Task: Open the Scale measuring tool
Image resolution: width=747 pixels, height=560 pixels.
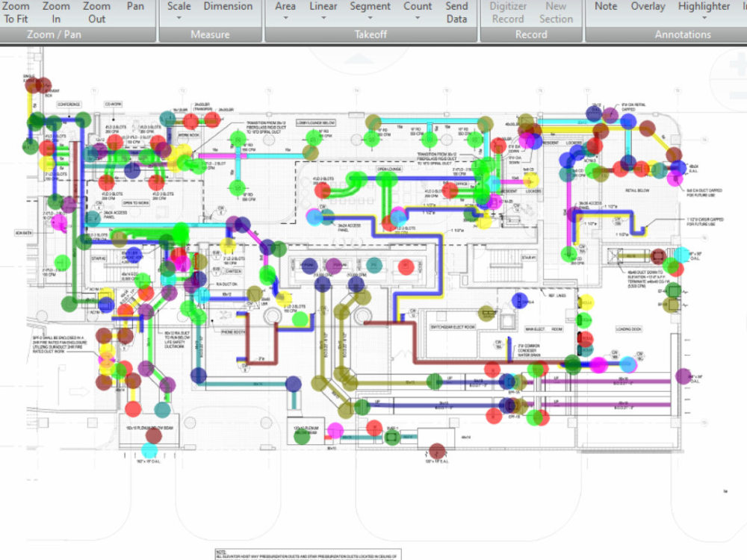Action: coord(179,6)
